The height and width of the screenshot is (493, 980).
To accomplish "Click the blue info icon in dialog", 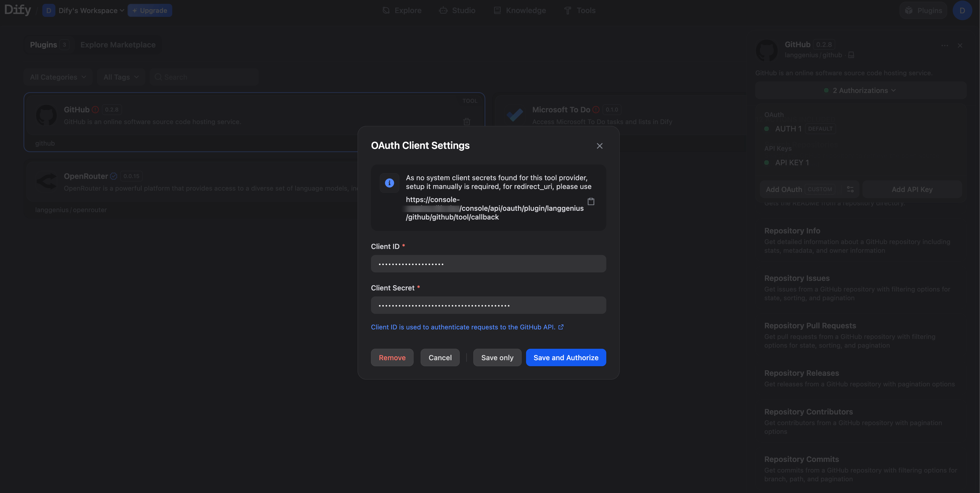I will 389,183.
